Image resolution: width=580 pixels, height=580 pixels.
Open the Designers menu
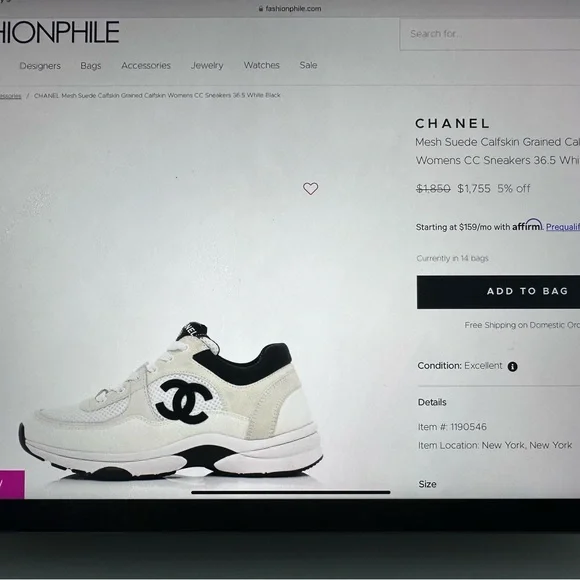tap(40, 66)
